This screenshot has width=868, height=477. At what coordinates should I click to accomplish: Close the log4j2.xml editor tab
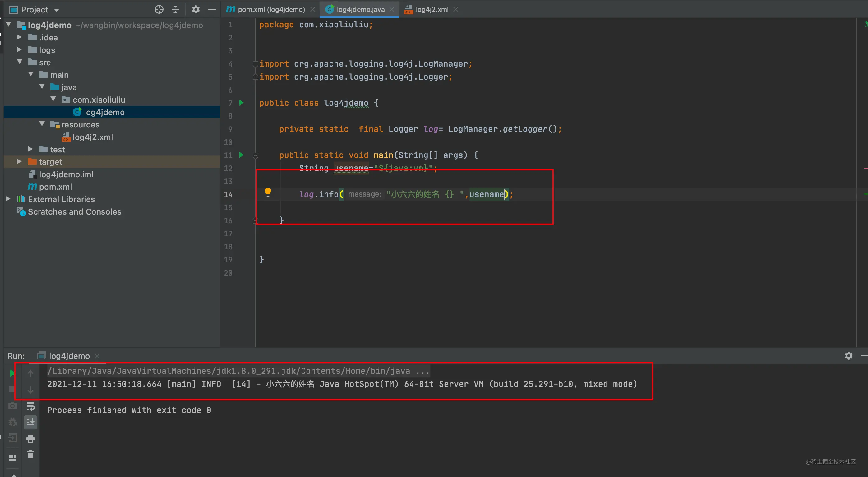(455, 9)
